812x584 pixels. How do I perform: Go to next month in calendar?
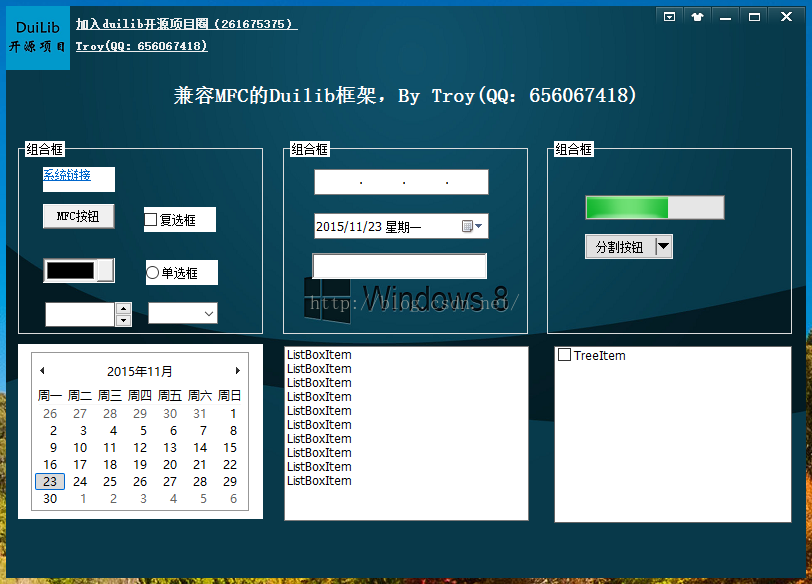(x=237, y=371)
